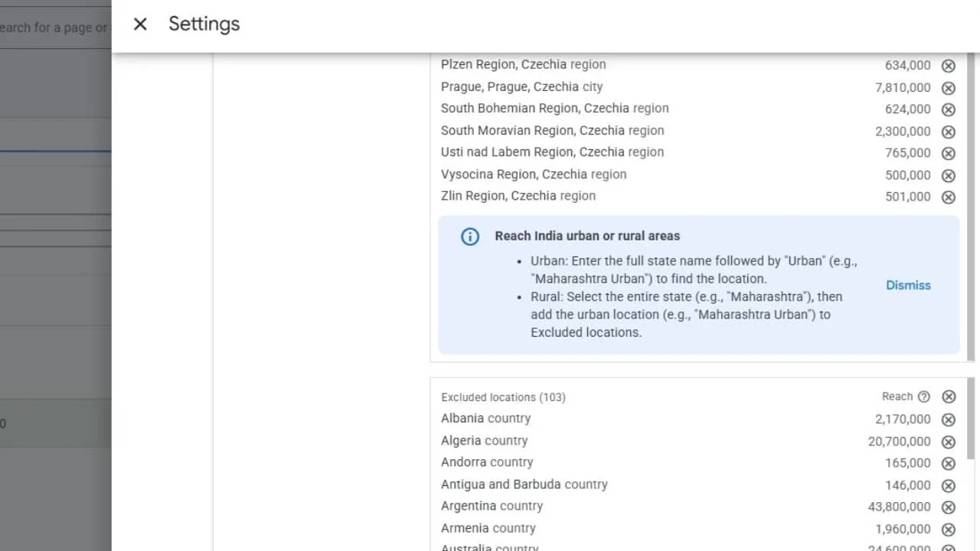Click the 43,800,000 reach value
Viewport: 980px width, 551px height.
(x=900, y=507)
